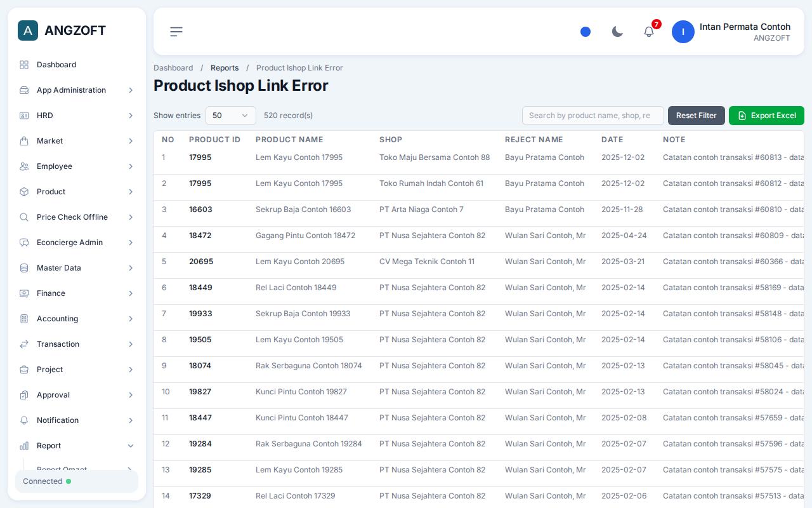Click the Econcierge Admin chat icon

24,243
